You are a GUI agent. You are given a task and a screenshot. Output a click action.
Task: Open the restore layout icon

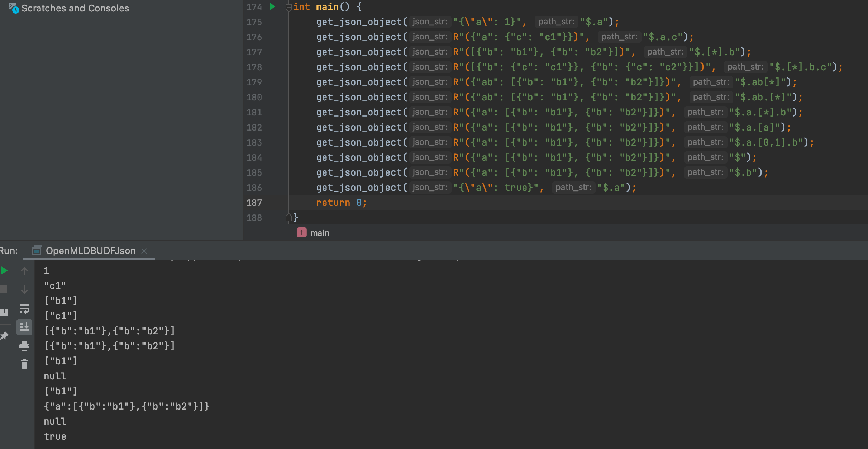4,312
